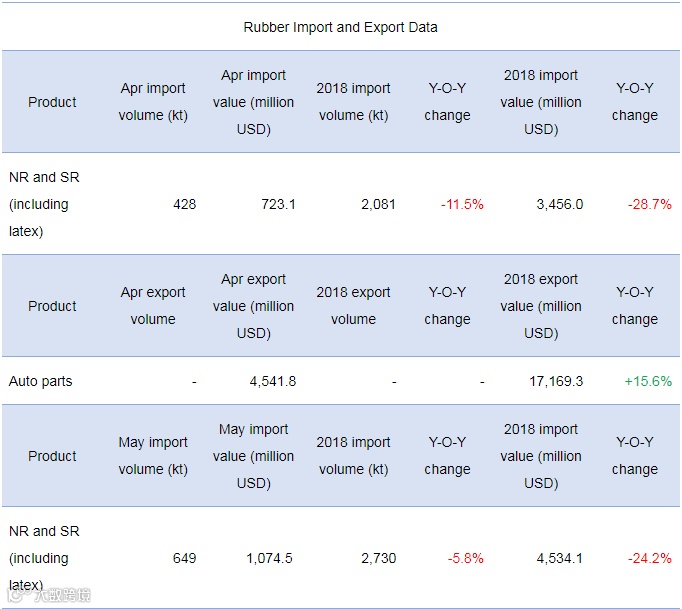Select the 428 import volume cell
Image resolution: width=682 pixels, height=609 pixels.
pyautogui.click(x=184, y=204)
